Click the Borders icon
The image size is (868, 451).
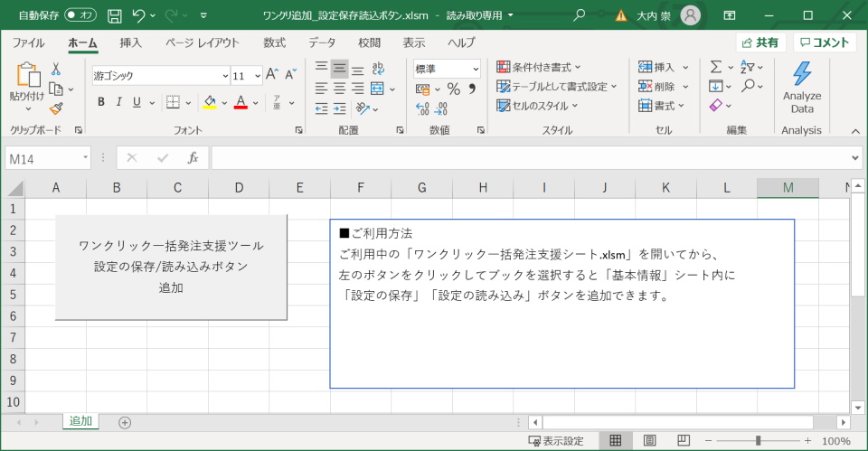[x=174, y=102]
